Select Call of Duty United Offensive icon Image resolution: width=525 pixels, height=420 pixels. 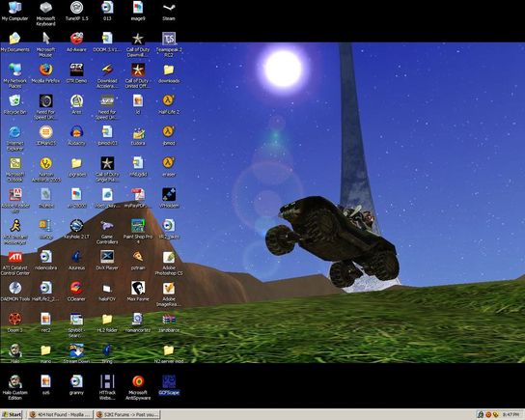[x=138, y=75]
